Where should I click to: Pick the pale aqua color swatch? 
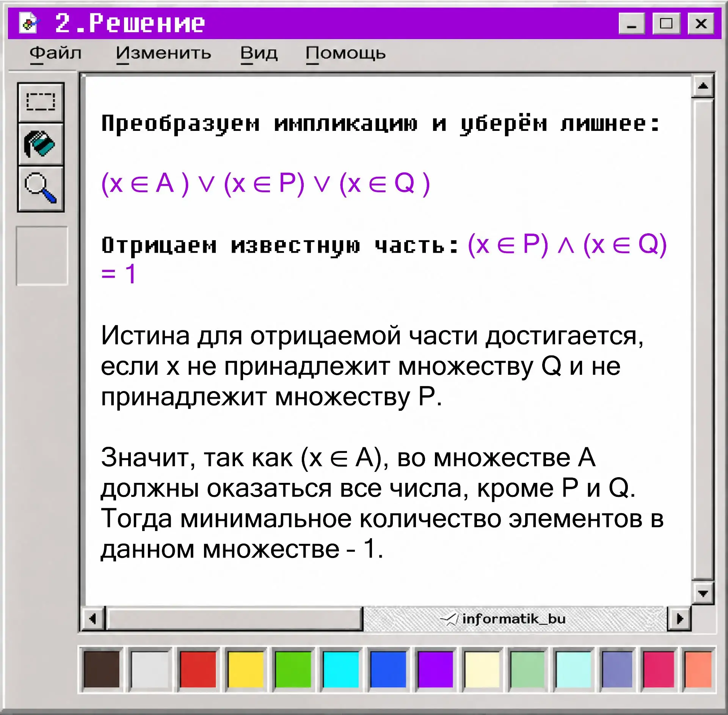coord(573,669)
